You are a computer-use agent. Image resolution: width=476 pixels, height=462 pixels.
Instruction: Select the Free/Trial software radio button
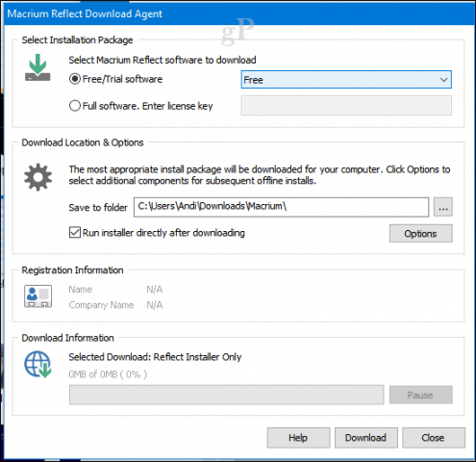(x=75, y=79)
